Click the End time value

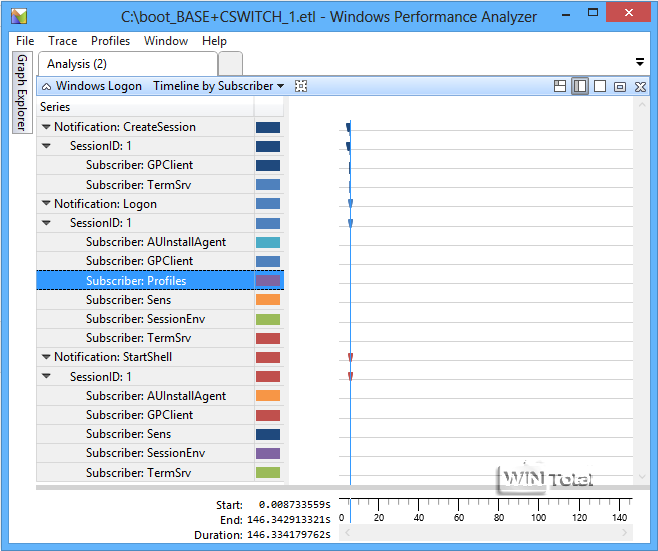click(x=289, y=520)
